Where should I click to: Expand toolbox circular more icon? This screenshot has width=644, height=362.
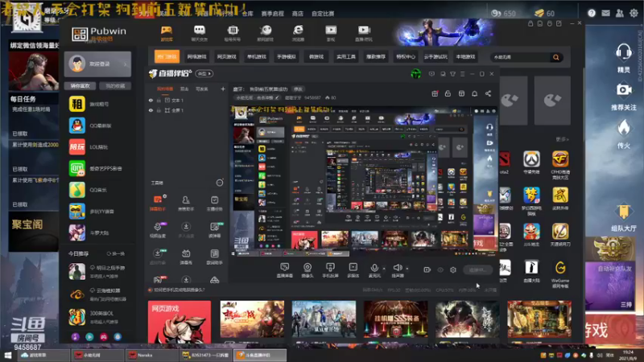point(220,183)
